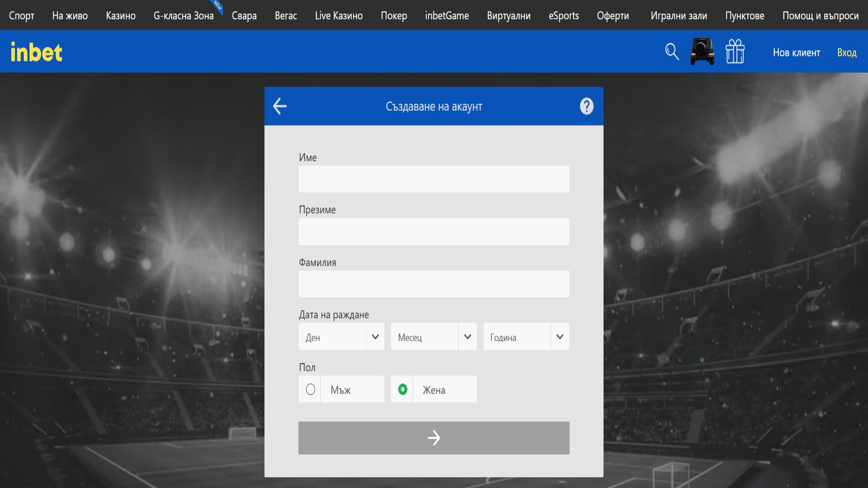Select the Мъж radio option

pos(311,389)
